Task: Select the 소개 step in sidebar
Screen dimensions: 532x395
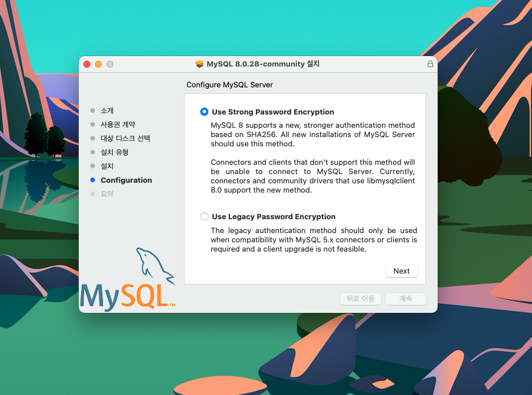Action: [x=107, y=110]
